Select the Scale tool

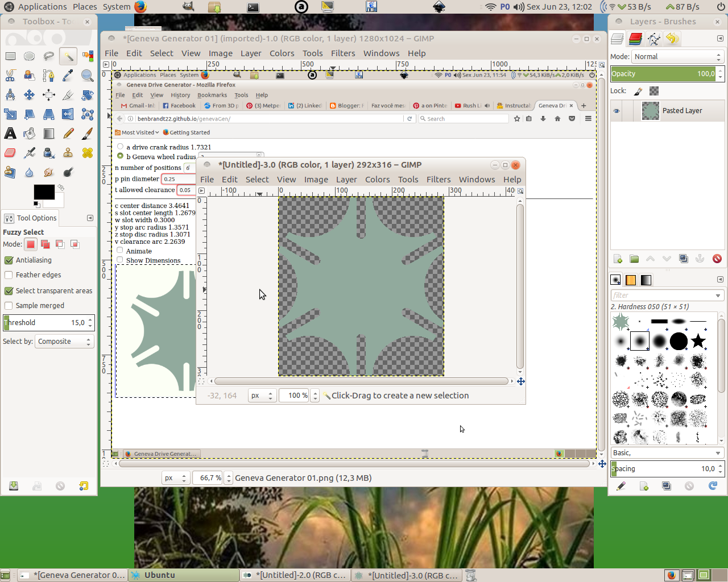tap(10, 114)
